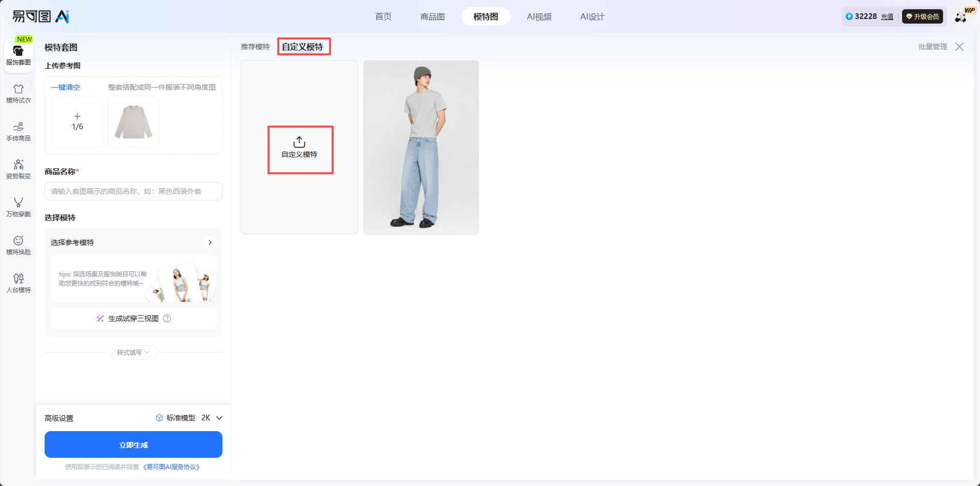
Task: Click the help question mark beside 生成试穿三视图
Action: (167, 318)
